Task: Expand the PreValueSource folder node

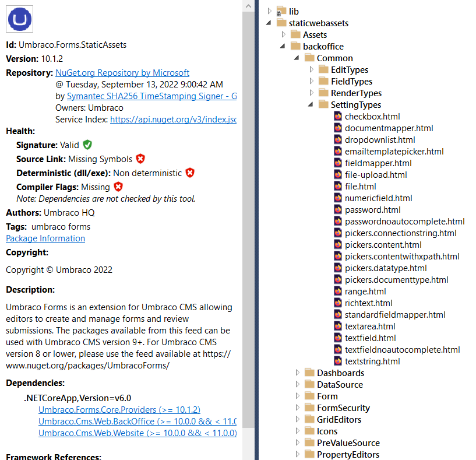Action: 297,443
